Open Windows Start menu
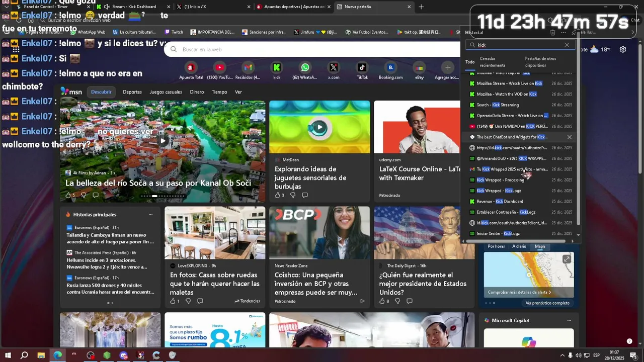Screen dimensions: 644x362 pos(8,355)
